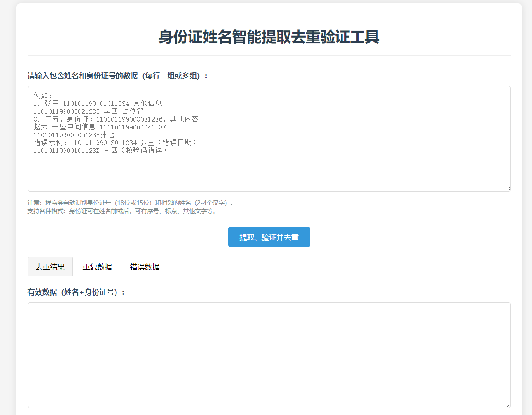Switch to the 重复数据 tab

tap(97, 267)
